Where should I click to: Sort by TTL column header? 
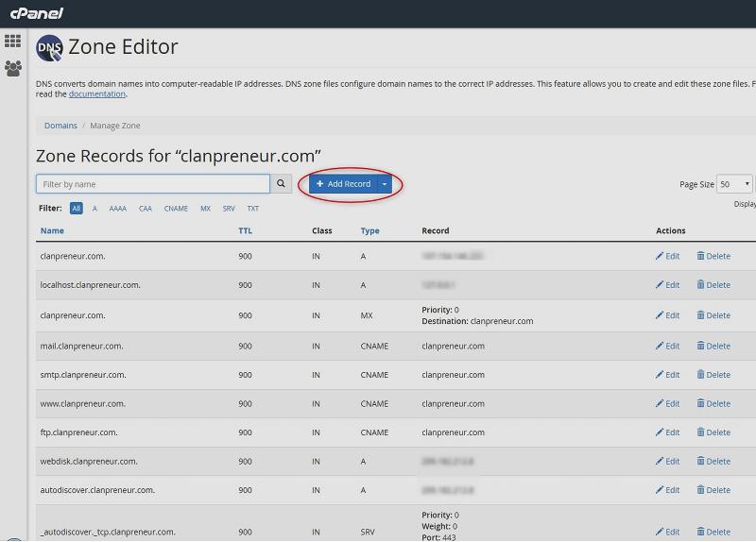pyautogui.click(x=245, y=230)
